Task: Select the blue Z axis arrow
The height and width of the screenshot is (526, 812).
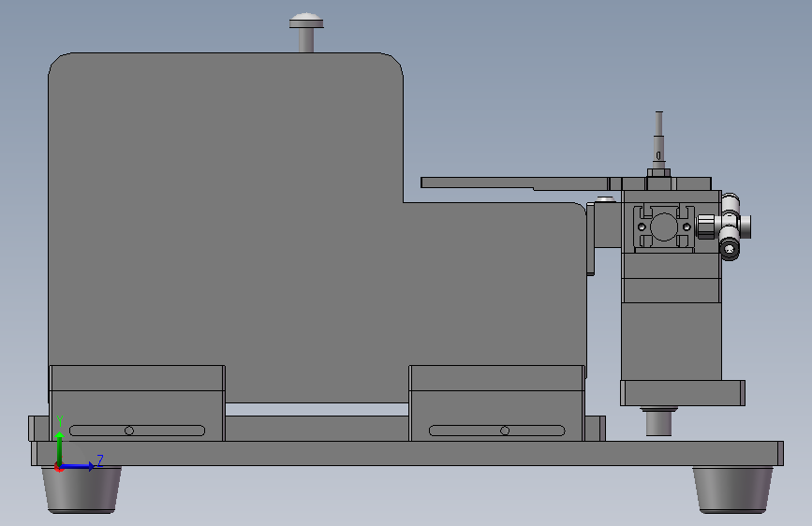Action: (x=78, y=466)
